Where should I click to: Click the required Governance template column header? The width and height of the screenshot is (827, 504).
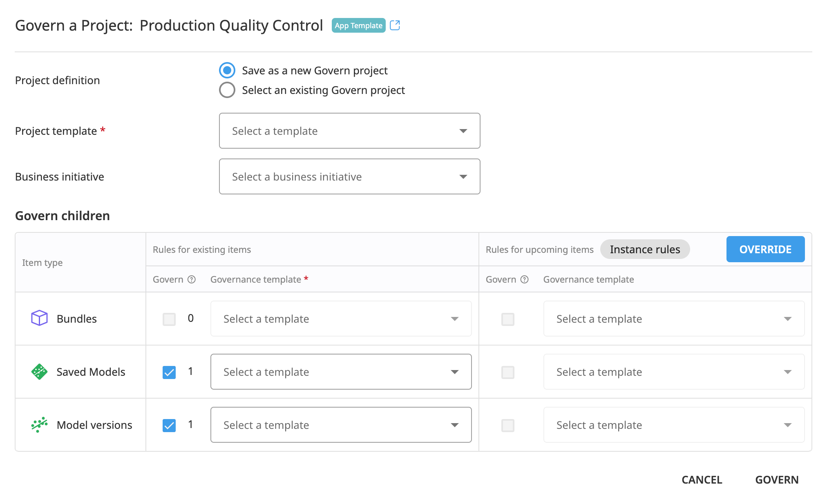pos(259,279)
